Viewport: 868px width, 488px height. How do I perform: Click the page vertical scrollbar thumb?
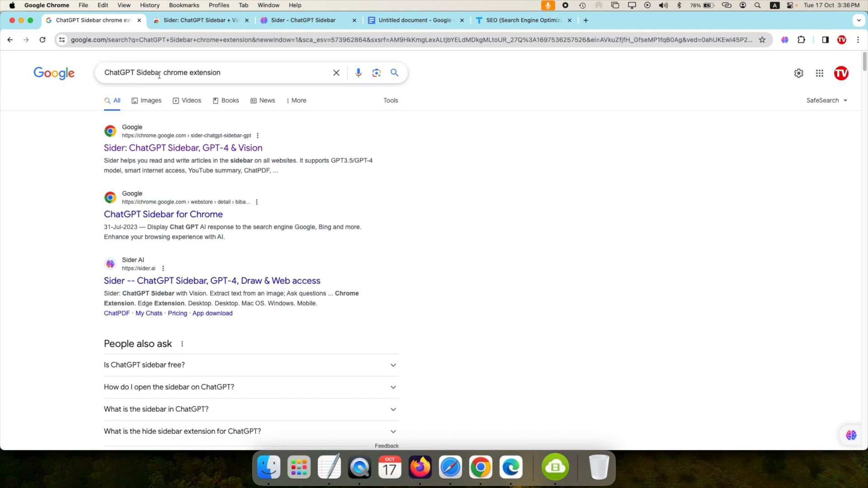click(x=864, y=61)
